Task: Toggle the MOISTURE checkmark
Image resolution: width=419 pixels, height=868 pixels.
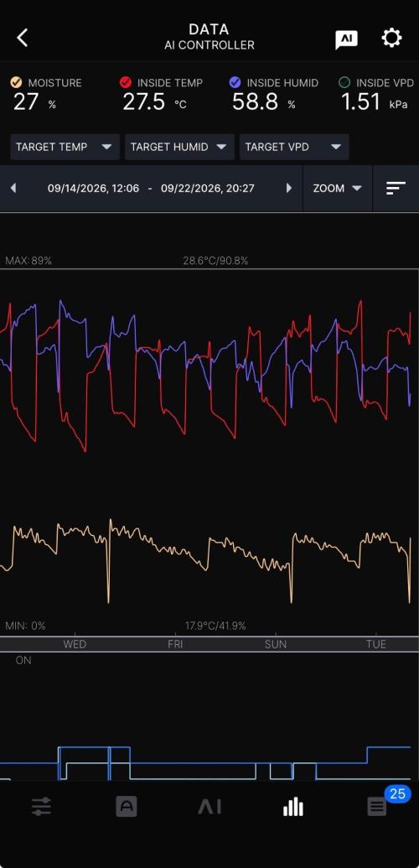Action: click(16, 82)
